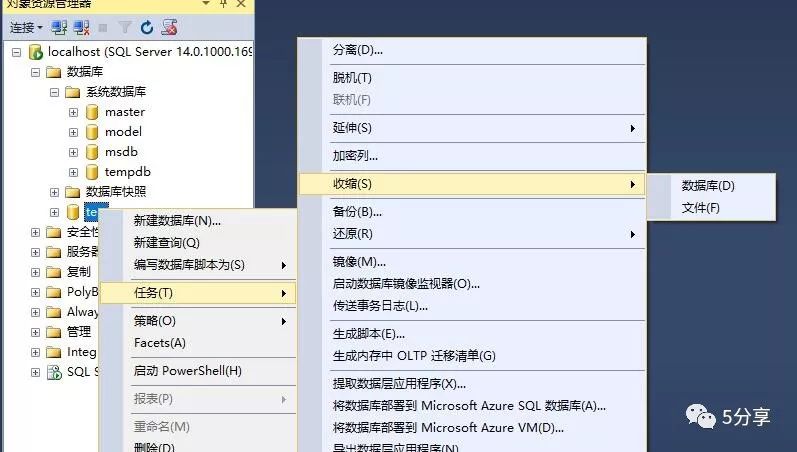Click the 复制 folder icon

(53, 272)
